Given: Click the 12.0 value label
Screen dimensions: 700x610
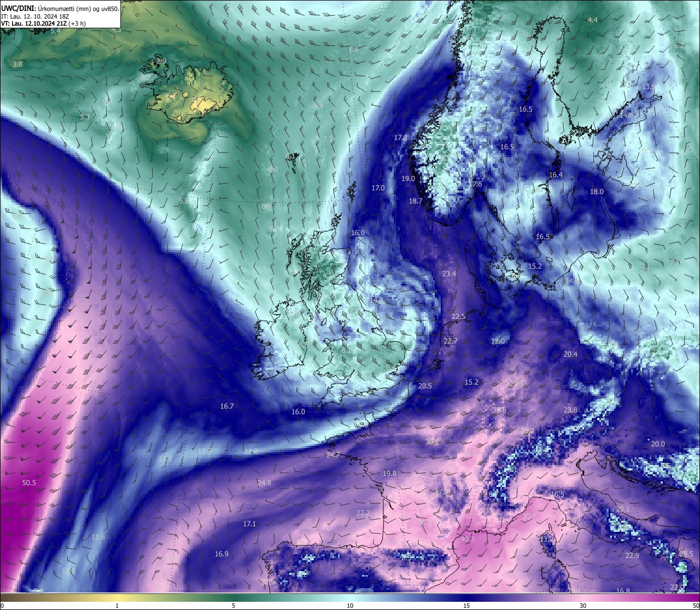Looking at the screenshot, I should 498,341.
